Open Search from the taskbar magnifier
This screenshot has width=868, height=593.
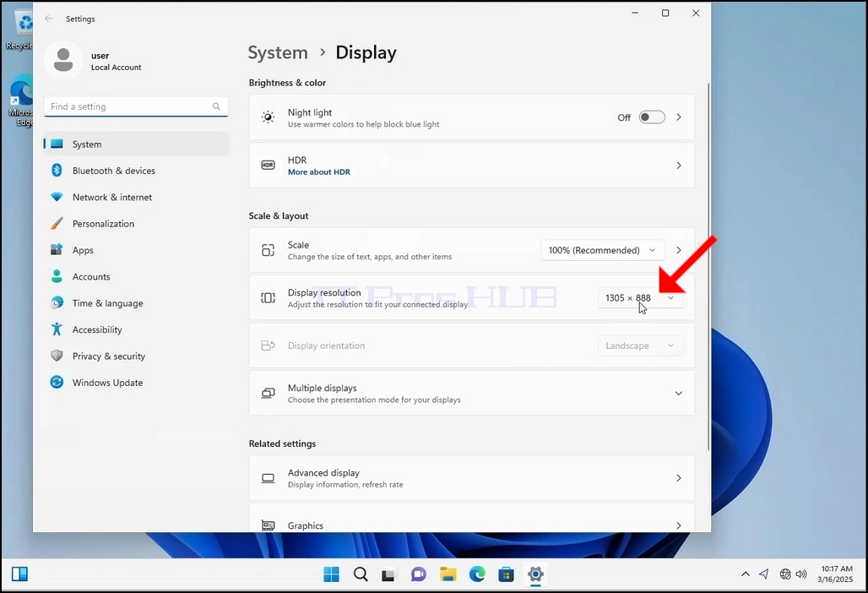click(361, 574)
